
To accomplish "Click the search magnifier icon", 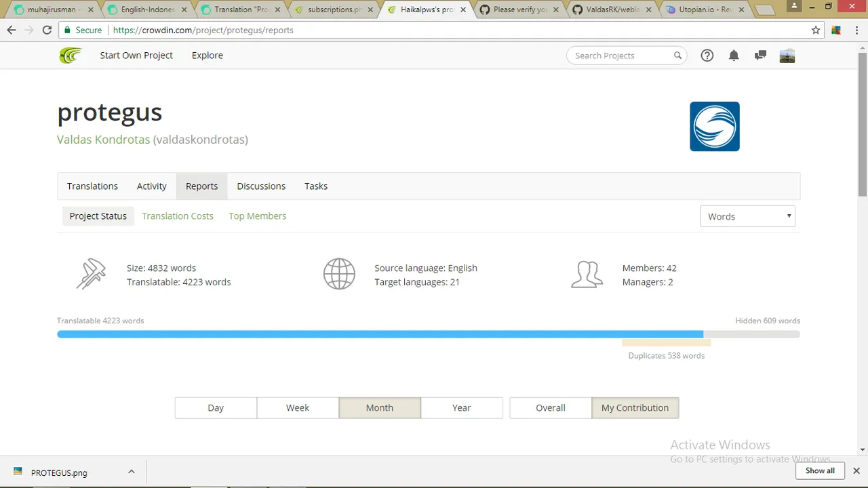I will [x=677, y=56].
